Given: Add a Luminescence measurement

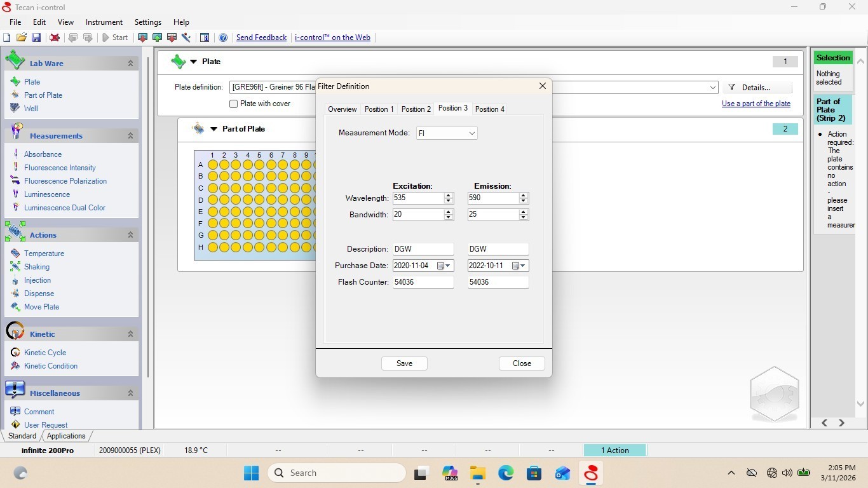Looking at the screenshot, I should pos(47,194).
